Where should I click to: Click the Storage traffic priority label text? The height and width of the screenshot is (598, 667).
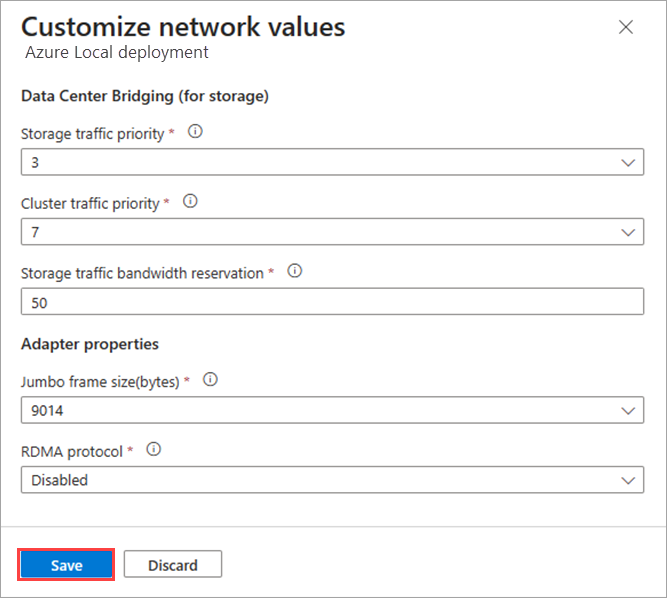point(92,133)
